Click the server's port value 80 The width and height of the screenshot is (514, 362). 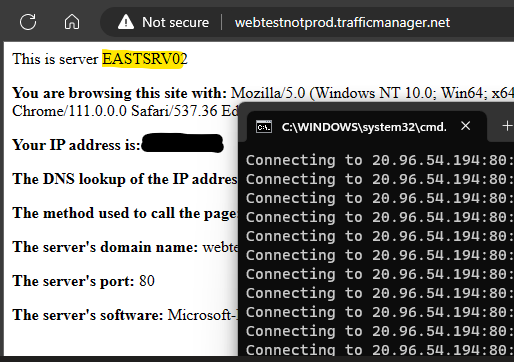click(147, 281)
